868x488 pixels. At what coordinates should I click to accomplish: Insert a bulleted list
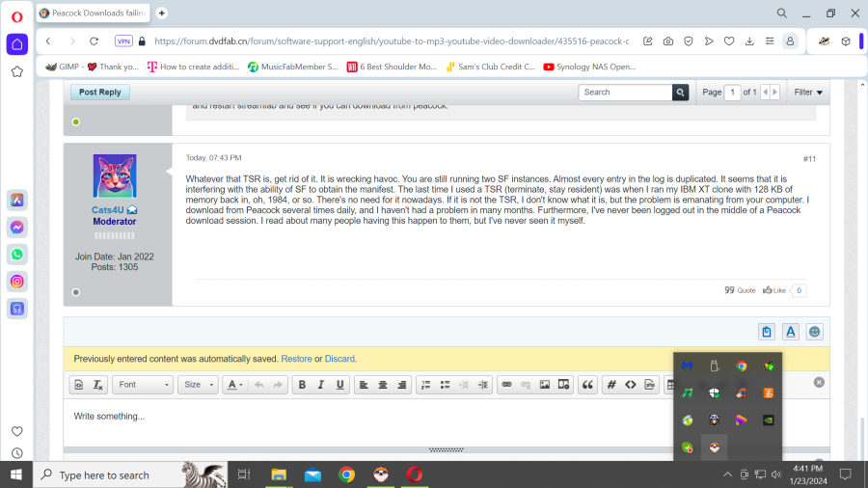[445, 385]
